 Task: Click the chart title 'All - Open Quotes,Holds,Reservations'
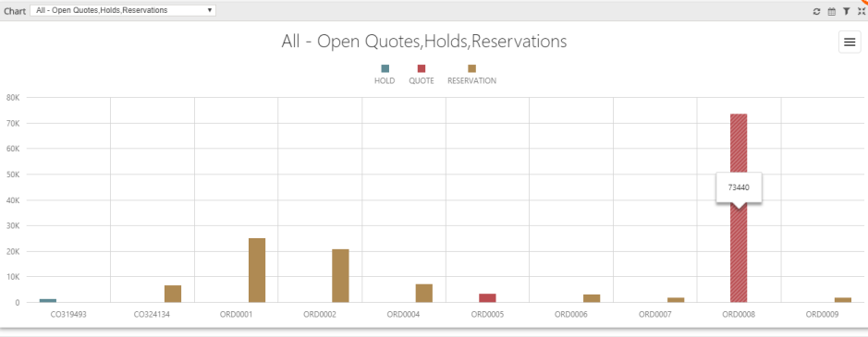click(424, 42)
